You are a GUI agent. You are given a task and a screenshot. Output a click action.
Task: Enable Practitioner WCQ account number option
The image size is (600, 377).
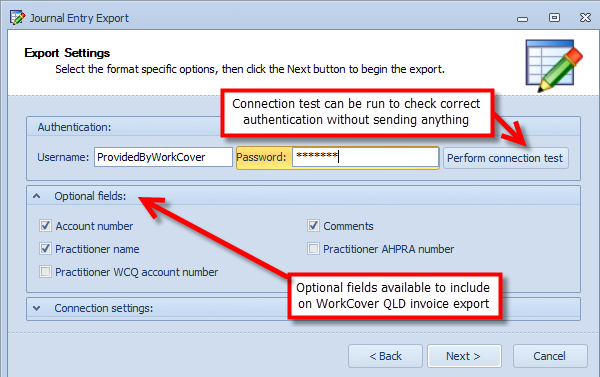46,272
